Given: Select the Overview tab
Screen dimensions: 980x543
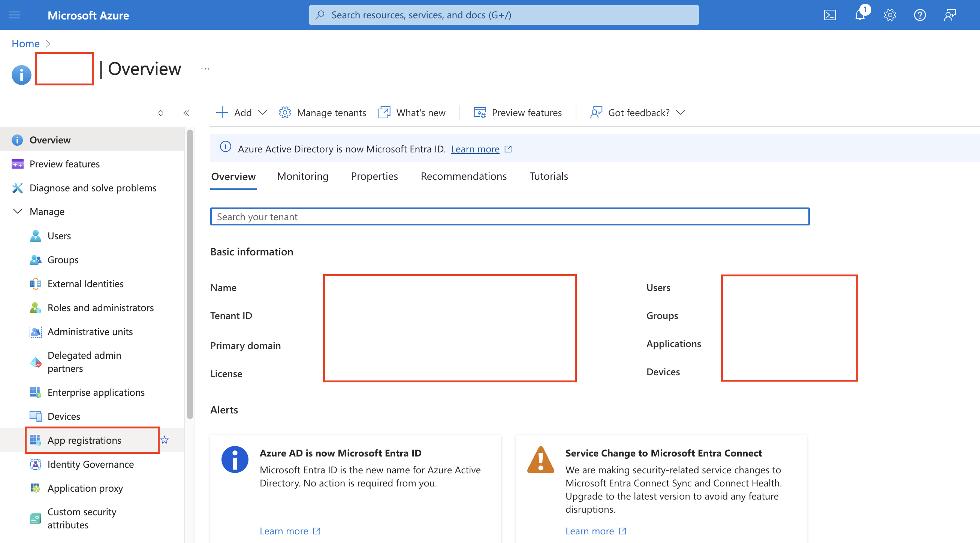Looking at the screenshot, I should pos(233,177).
